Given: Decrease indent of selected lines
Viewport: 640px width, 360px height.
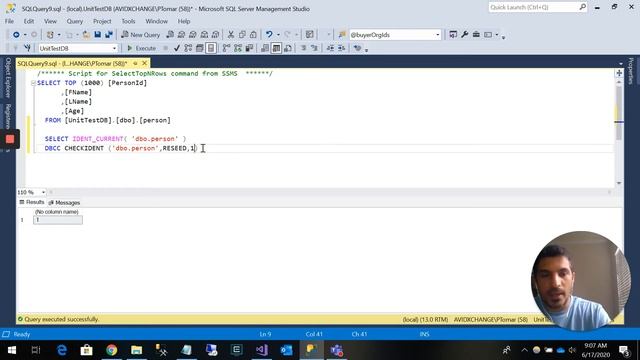Looking at the screenshot, I should 330,48.
